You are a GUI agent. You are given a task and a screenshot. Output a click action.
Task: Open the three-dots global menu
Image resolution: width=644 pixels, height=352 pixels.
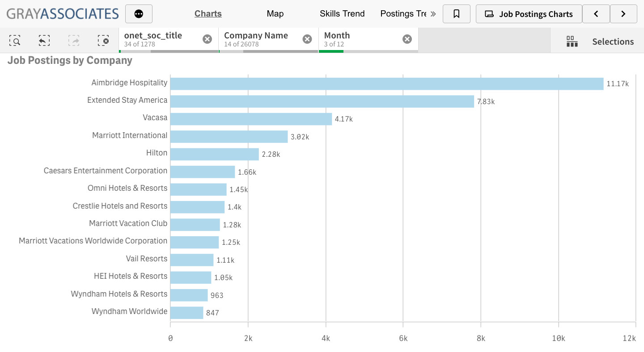pyautogui.click(x=139, y=14)
